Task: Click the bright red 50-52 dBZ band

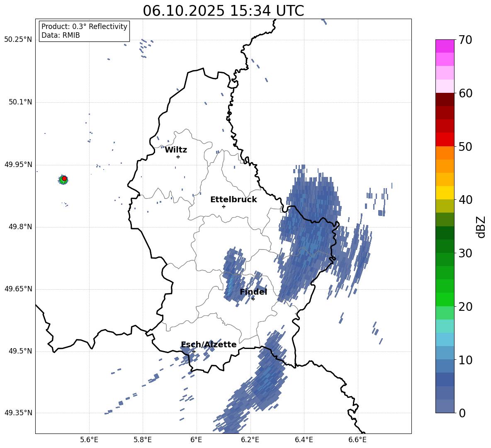Action: point(445,140)
